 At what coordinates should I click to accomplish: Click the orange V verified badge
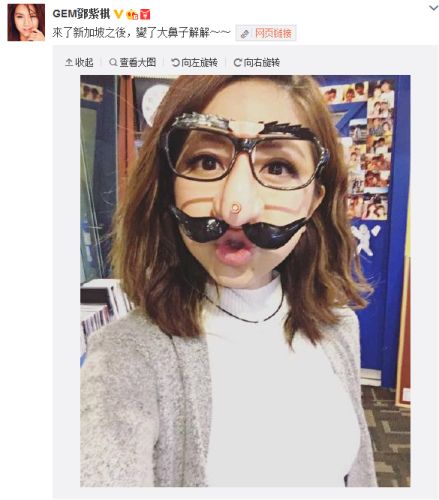click(118, 14)
